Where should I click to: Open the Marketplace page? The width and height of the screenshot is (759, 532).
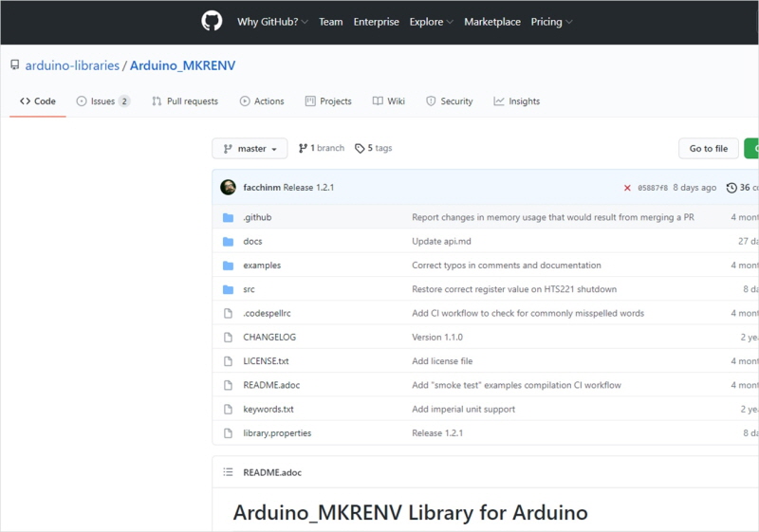pyautogui.click(x=492, y=22)
